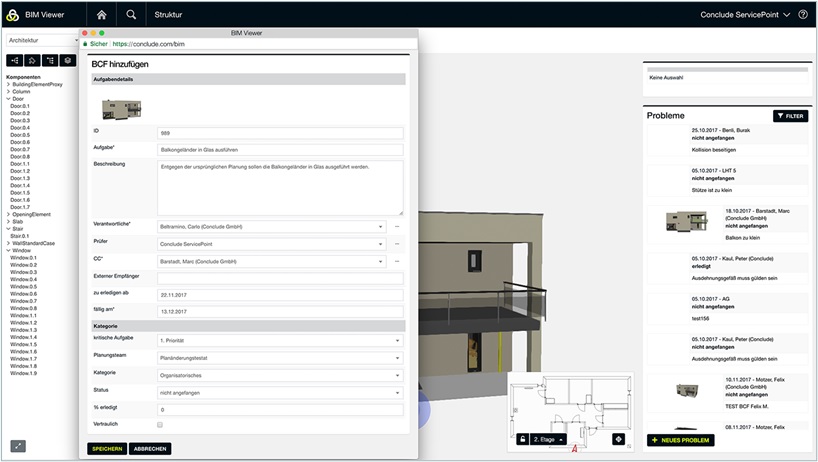Expand the Column tree node
The width and height of the screenshot is (818, 462).
(x=8, y=92)
